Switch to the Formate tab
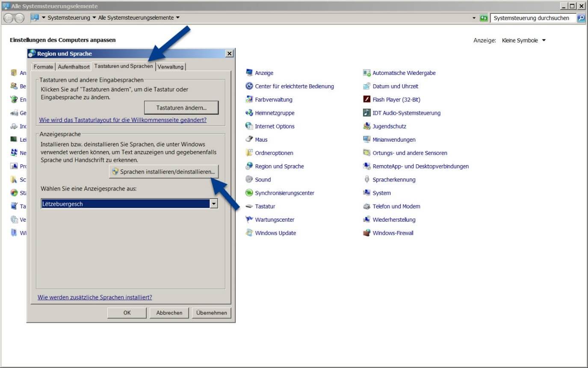 pyautogui.click(x=44, y=67)
